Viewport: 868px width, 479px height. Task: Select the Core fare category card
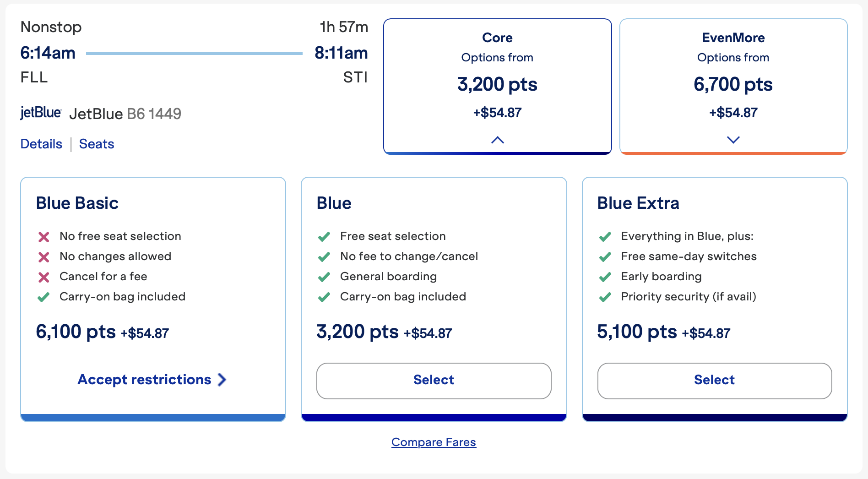[497, 85]
